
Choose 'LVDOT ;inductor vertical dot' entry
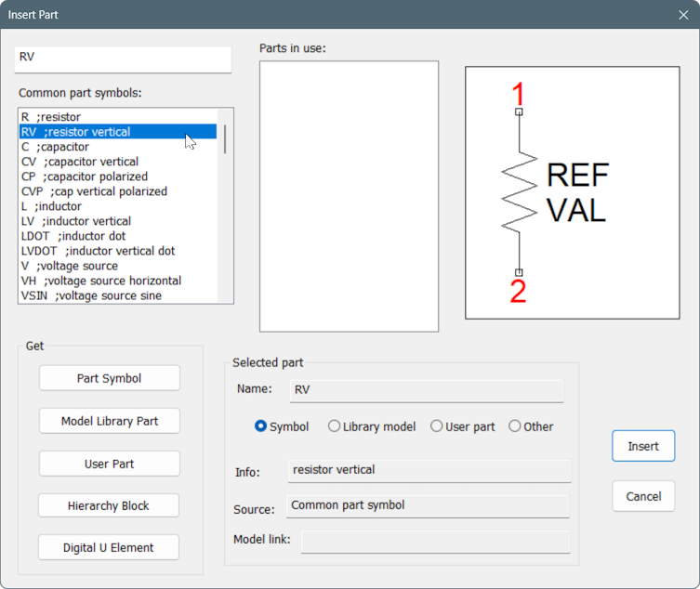tap(118, 251)
